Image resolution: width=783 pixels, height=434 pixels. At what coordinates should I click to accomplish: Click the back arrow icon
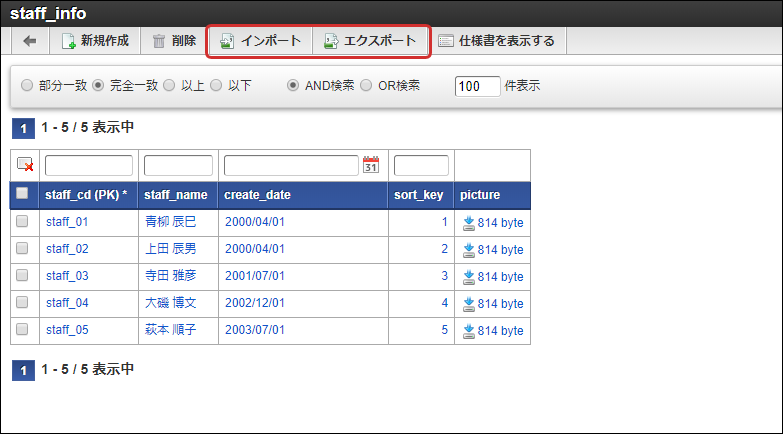(29, 41)
